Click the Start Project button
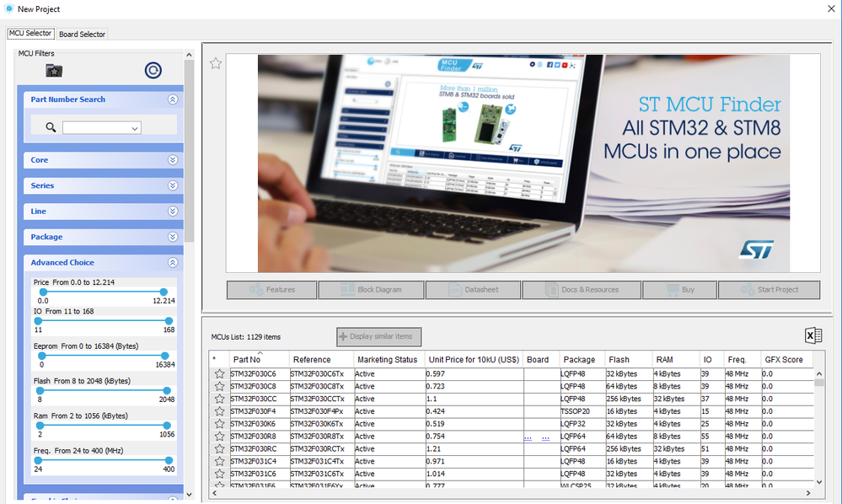Screen dimensions: 842x504 [x=769, y=290]
